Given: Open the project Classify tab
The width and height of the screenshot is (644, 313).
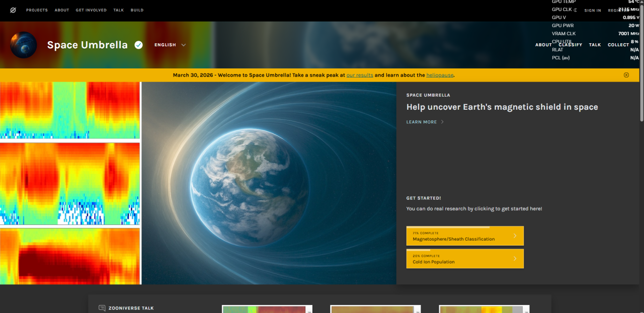Looking at the screenshot, I should pyautogui.click(x=570, y=45).
